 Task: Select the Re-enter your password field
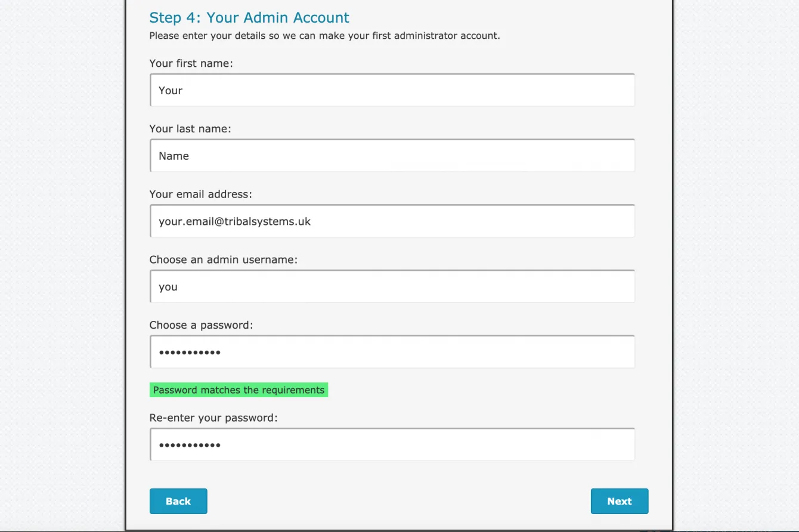392,444
